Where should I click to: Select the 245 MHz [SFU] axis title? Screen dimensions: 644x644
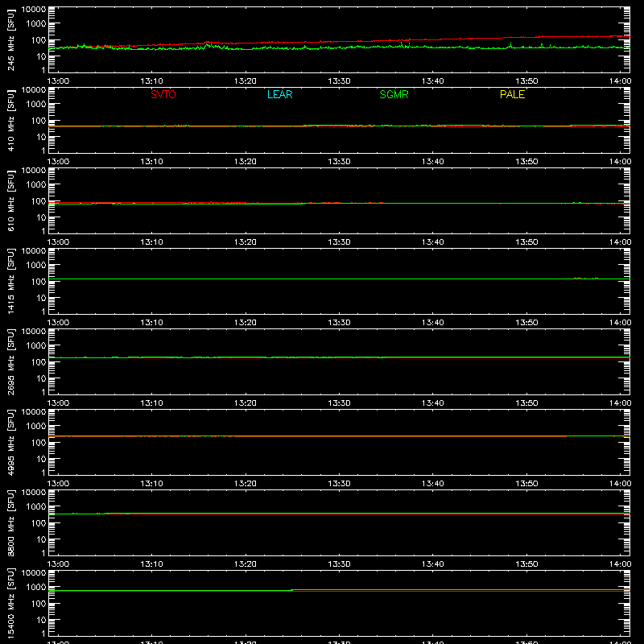pyautogui.click(x=10, y=40)
